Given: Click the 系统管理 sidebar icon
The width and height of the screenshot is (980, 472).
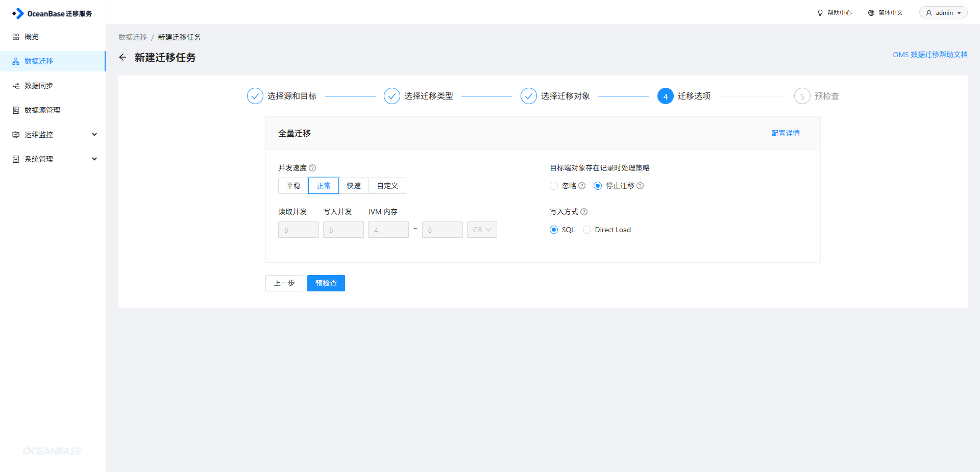Looking at the screenshot, I should coord(16,159).
